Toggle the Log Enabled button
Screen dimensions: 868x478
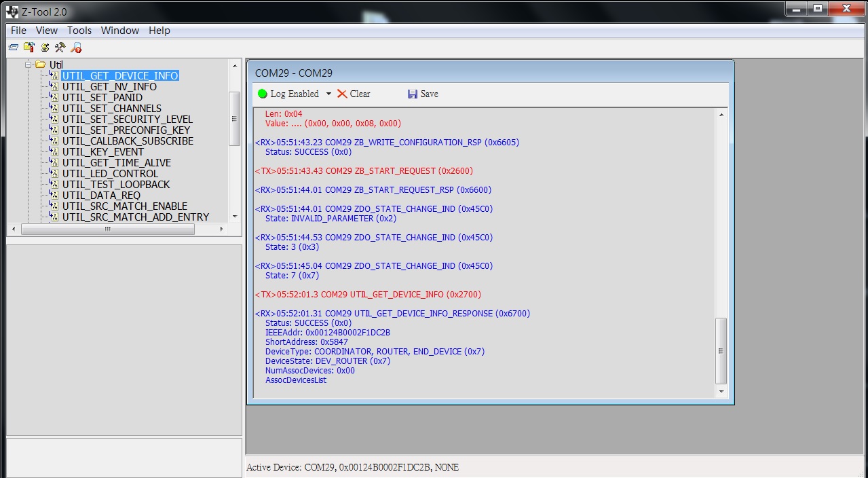[288, 94]
